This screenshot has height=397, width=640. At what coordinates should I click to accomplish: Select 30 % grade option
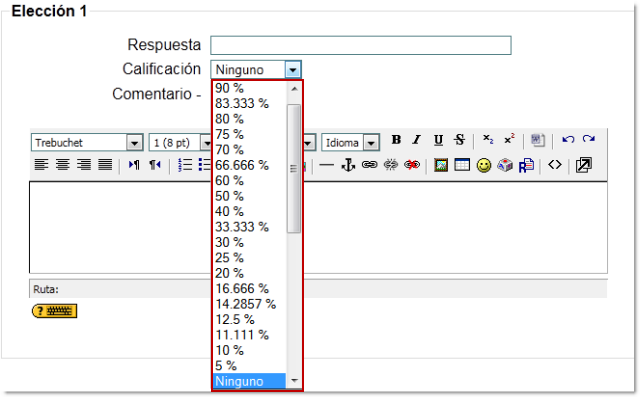249,242
